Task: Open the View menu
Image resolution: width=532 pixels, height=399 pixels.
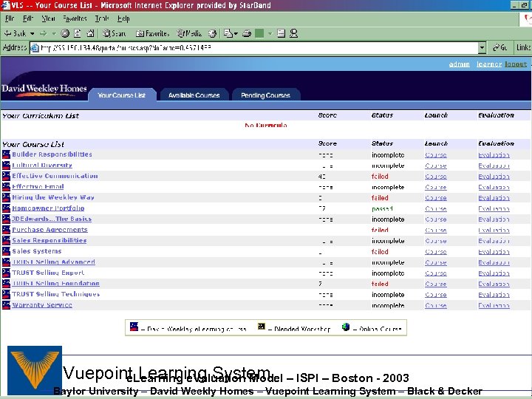Action: [x=49, y=18]
